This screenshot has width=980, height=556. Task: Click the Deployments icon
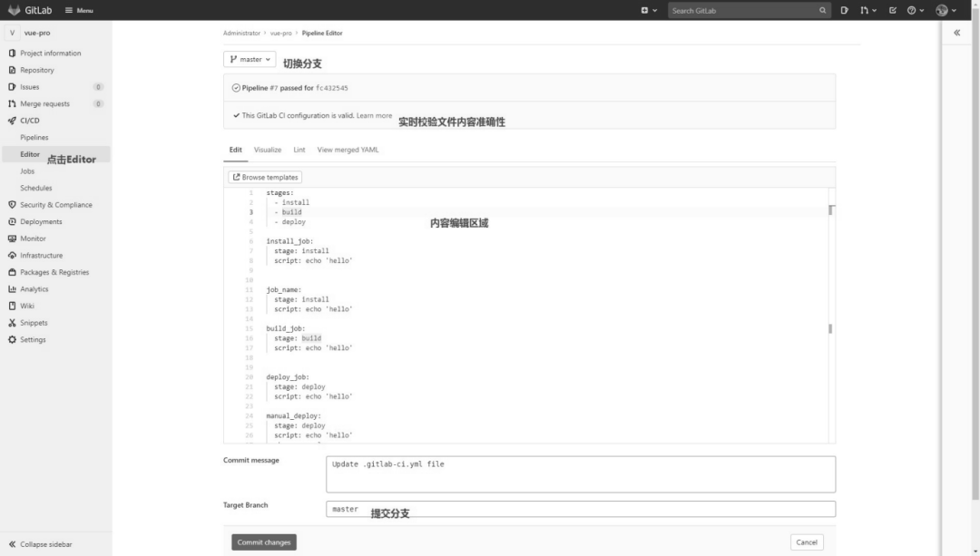[12, 222]
